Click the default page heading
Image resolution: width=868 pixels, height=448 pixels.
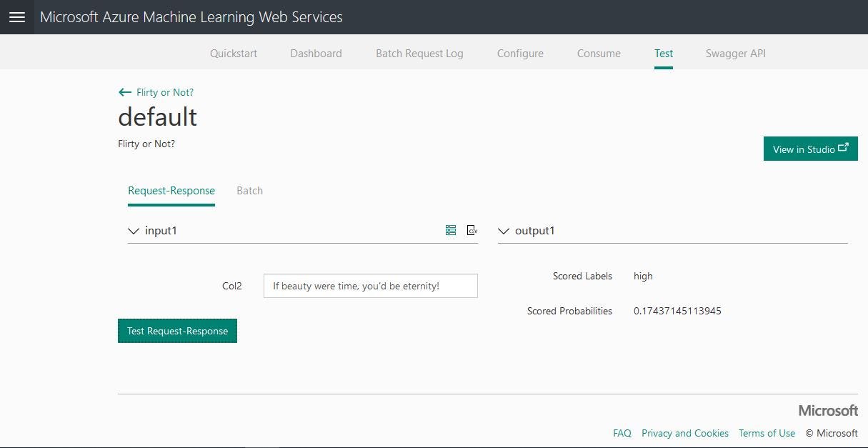pos(158,116)
